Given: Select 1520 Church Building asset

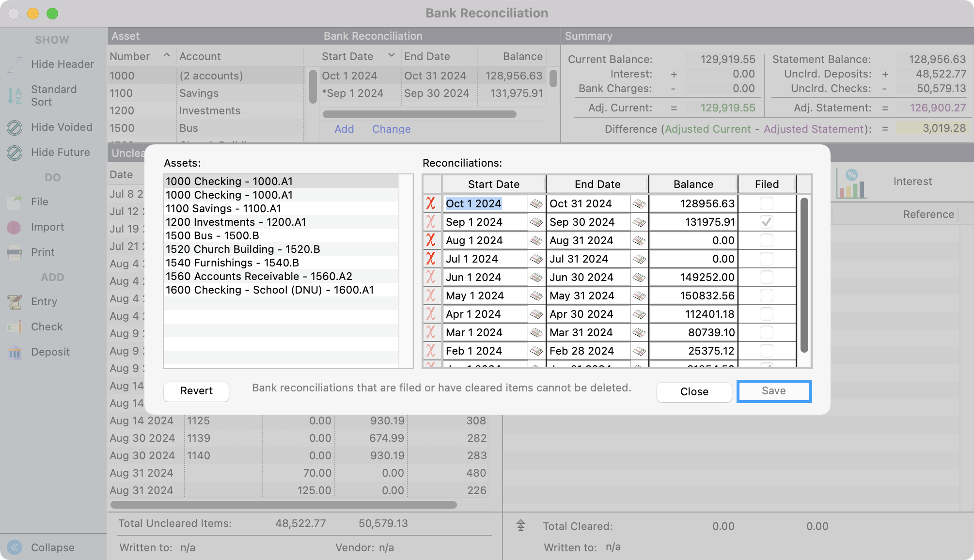Looking at the screenshot, I should [x=242, y=249].
